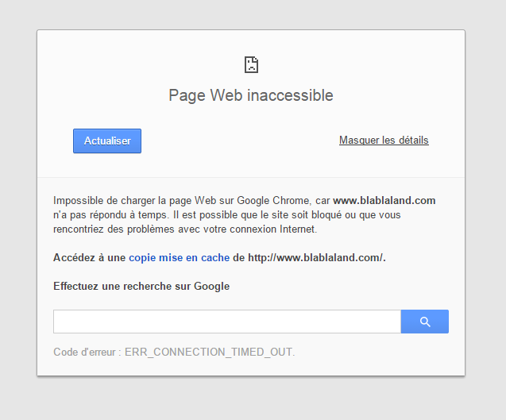Click the n'a pas répondu à temps sentence
506x420 pixels.
pyautogui.click(x=111, y=215)
